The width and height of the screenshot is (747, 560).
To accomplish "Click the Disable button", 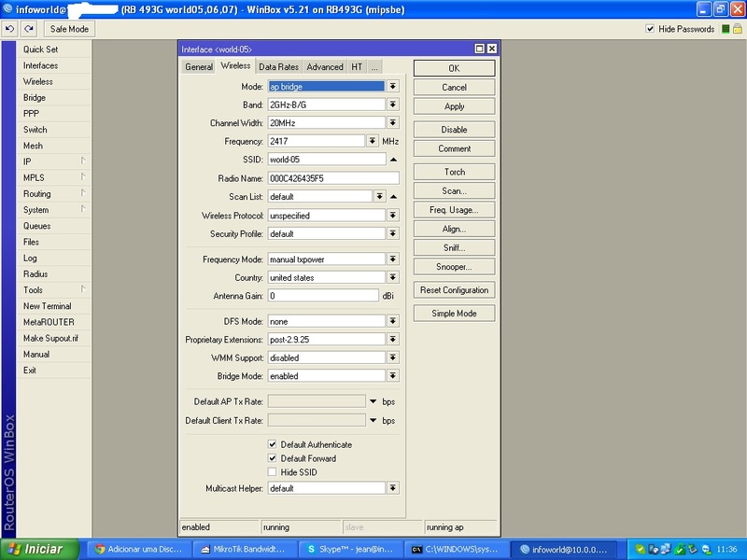I will tap(454, 130).
